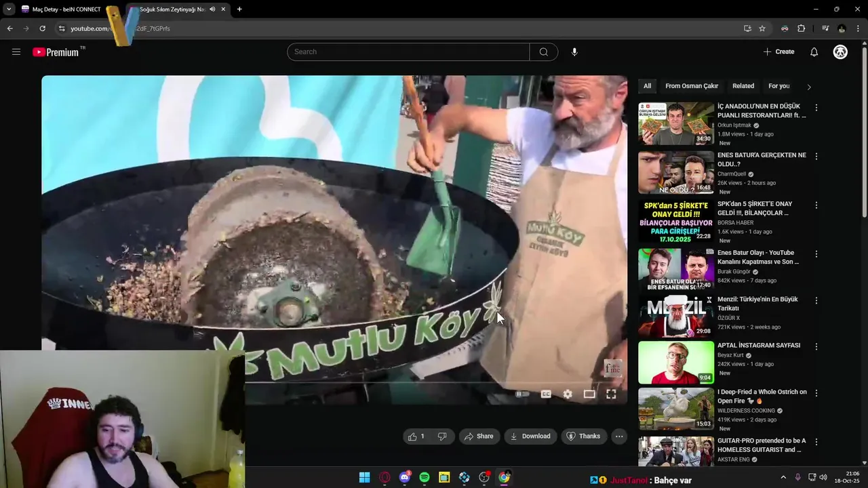Viewport: 868px width, 488px height.
Task: Show more filter chips with arrow
Action: click(x=808, y=87)
